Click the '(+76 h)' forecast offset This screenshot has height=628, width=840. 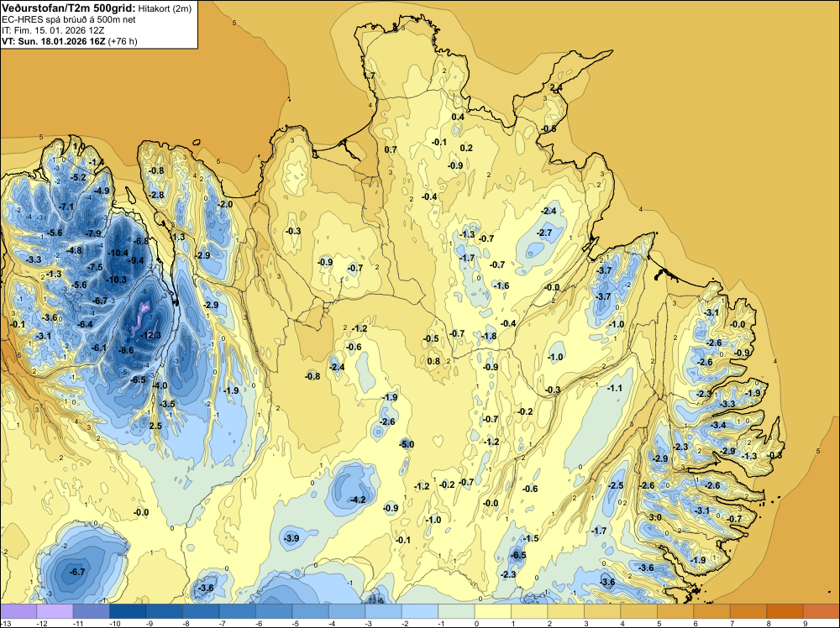click(x=123, y=41)
